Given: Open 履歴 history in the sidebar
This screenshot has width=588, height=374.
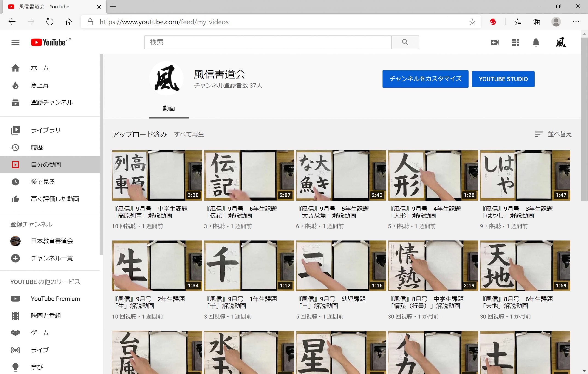Looking at the screenshot, I should pyautogui.click(x=50, y=147).
